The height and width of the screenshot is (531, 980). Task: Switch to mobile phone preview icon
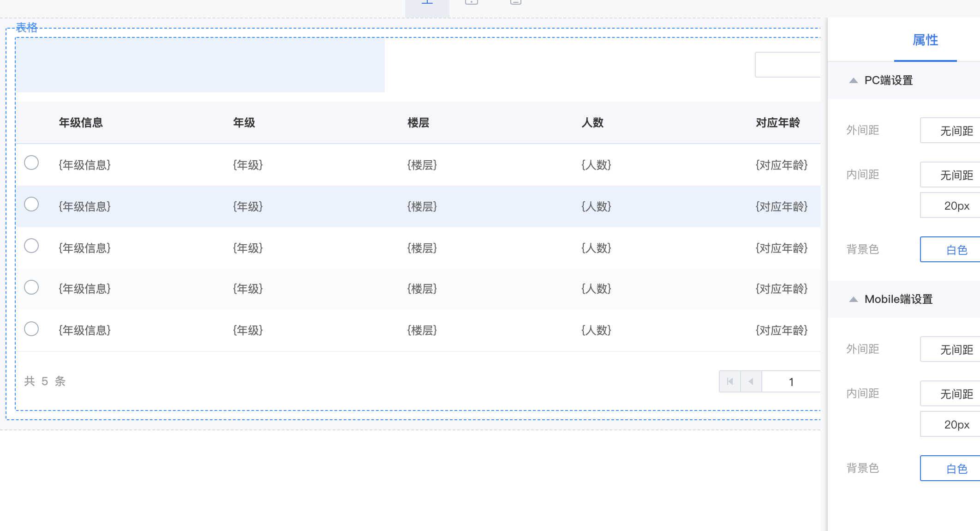coord(515,3)
